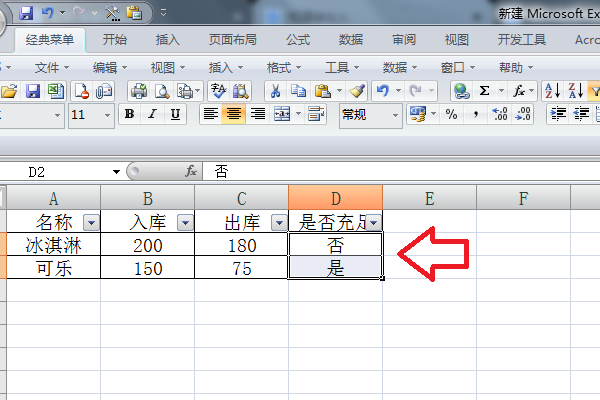Screen dimensions: 600x400
Task: Select cell with value 150
Action: click(x=148, y=268)
